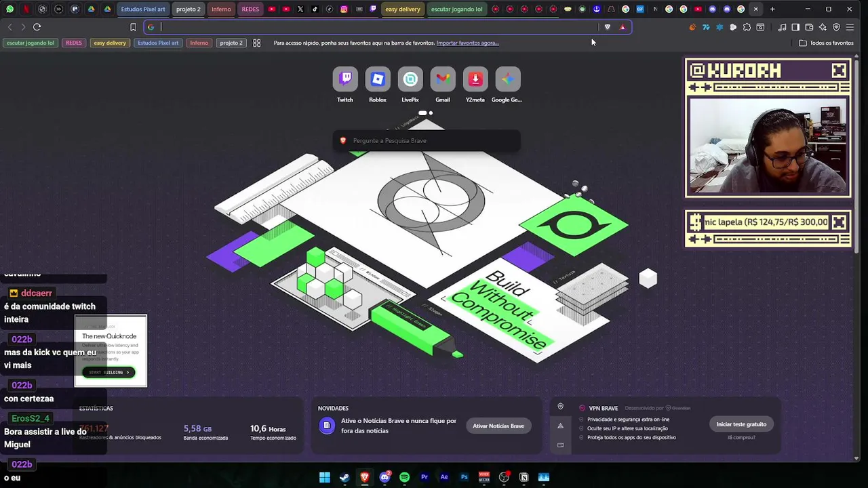Click the Iniciar teste gratuito VPN button
Viewport: 868px width, 488px height.
tap(741, 424)
